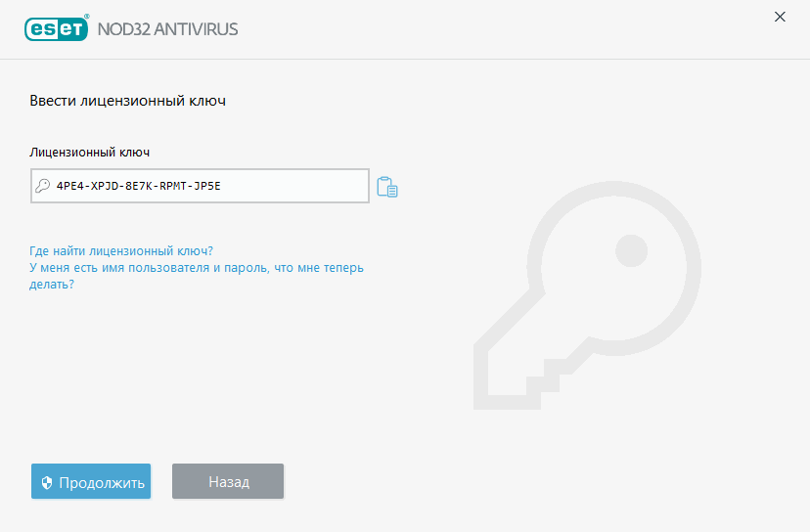Click the license key input field
Screen dimensions: 810x532
[x=200, y=186]
